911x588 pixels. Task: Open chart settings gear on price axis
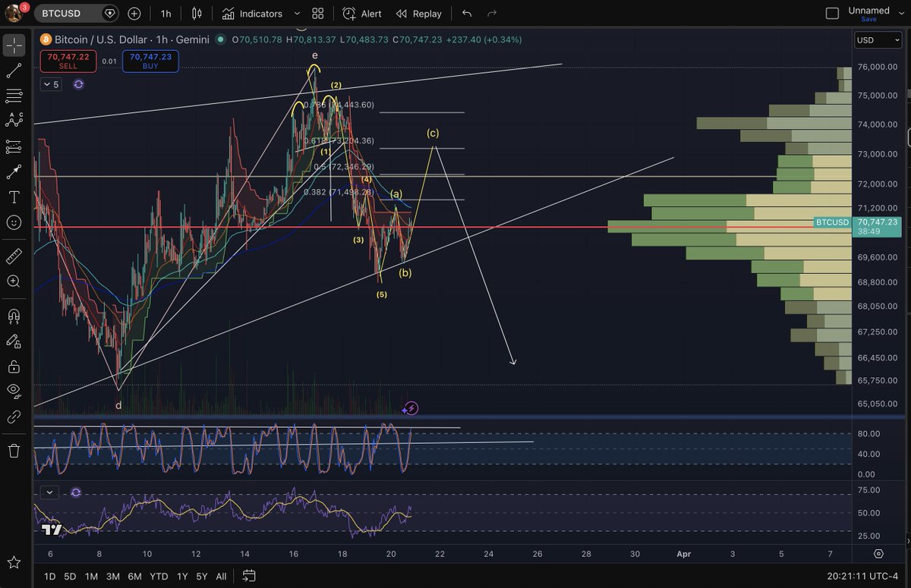pyautogui.click(x=878, y=554)
